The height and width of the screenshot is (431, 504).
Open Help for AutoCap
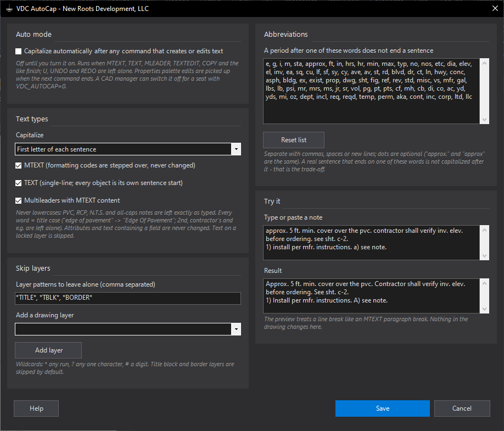tap(36, 408)
